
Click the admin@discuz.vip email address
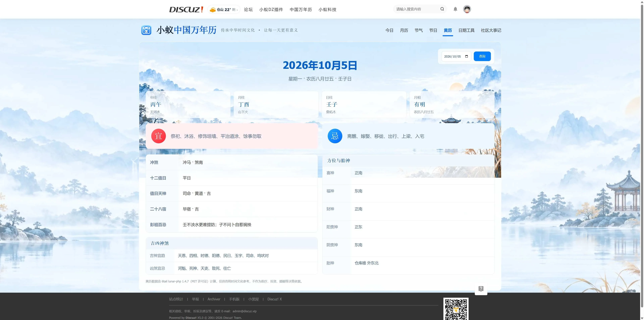tap(245, 311)
